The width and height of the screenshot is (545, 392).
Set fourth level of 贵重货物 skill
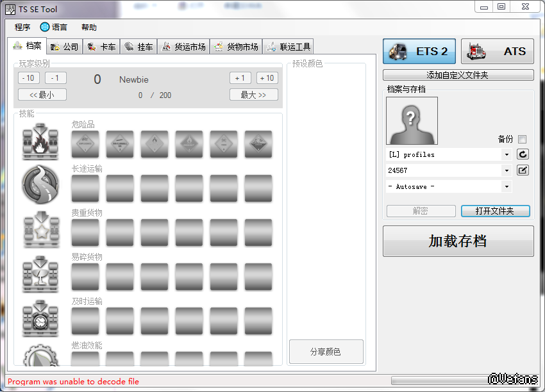(189, 233)
